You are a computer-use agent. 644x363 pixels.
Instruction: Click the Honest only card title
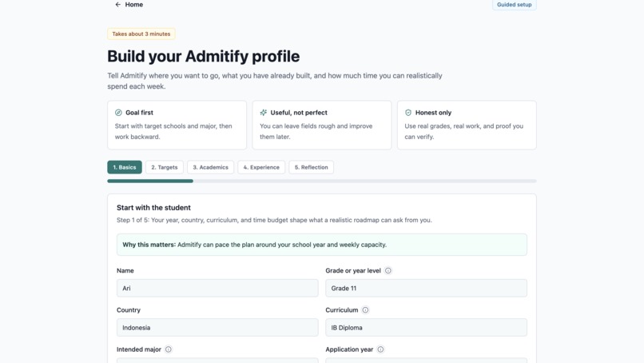433,113
